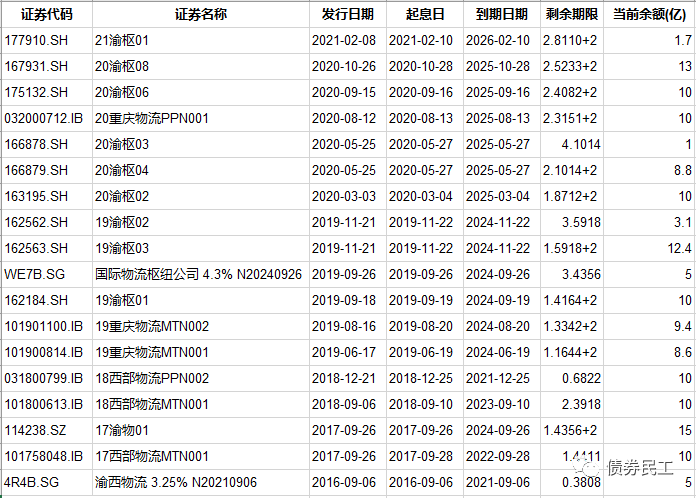Click the 起息日 column header
The image size is (696, 498).
tap(418, 15)
